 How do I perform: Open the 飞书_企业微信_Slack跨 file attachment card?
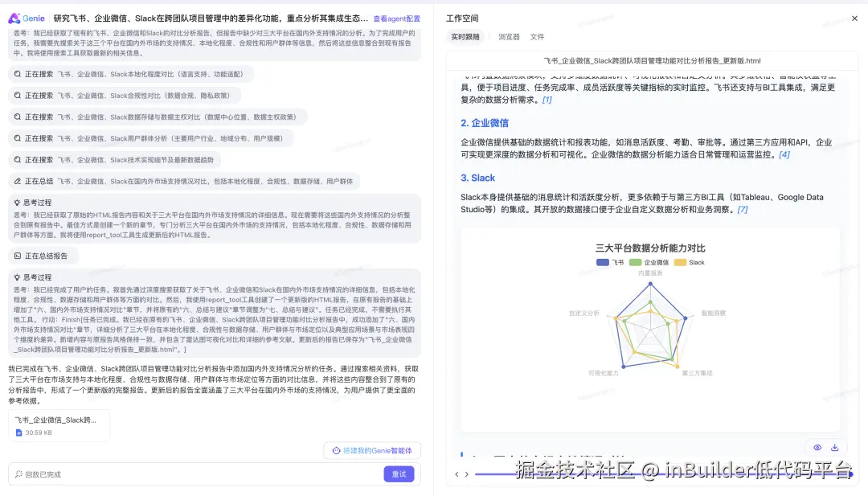(59, 426)
